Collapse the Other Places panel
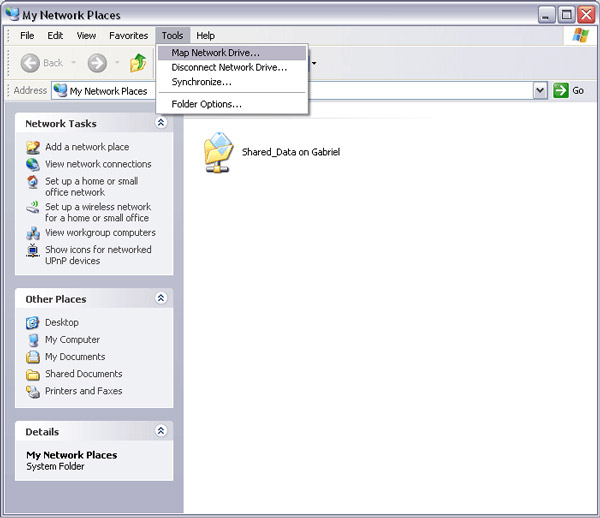 click(x=161, y=298)
